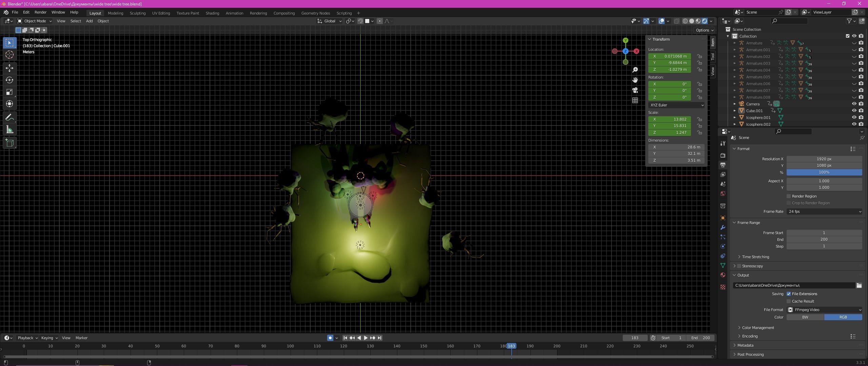The height and width of the screenshot is (366, 868).
Task: Enable the Render Region checkbox
Action: 789,196
